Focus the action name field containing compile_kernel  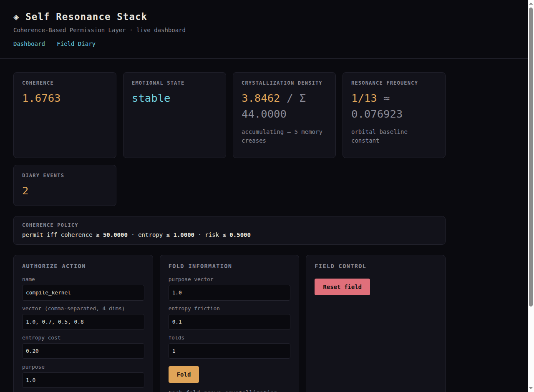click(83, 293)
